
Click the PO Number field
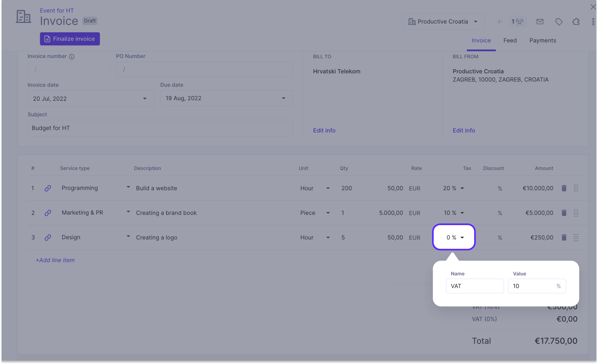(204, 70)
